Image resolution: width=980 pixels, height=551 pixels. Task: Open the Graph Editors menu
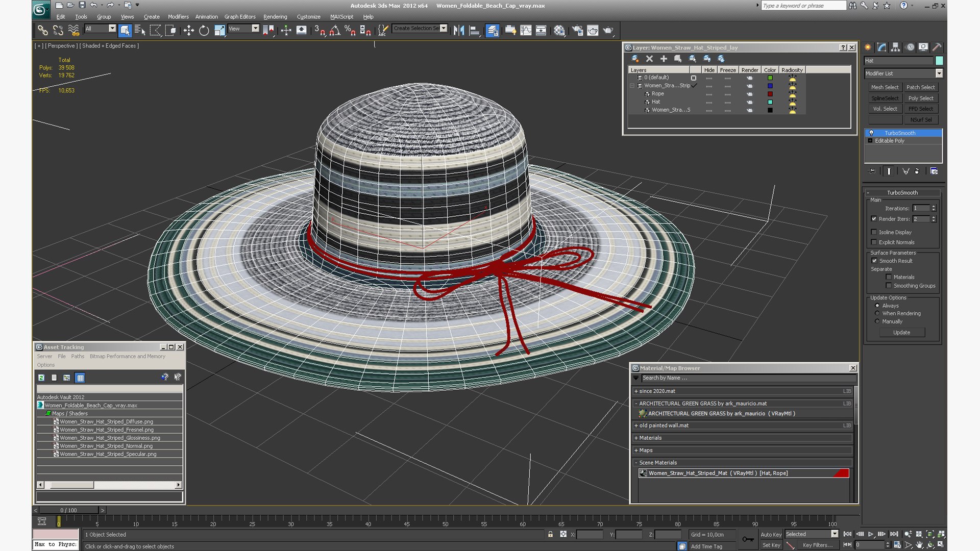[240, 17]
